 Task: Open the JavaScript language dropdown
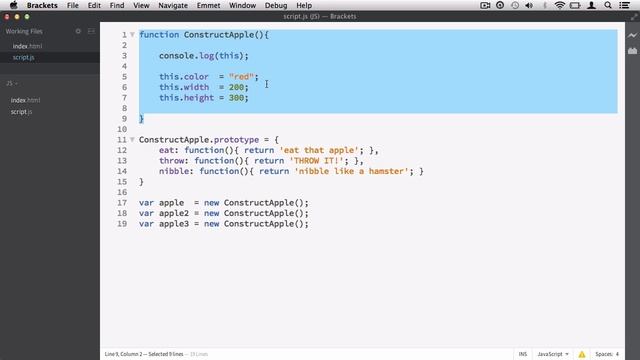click(x=553, y=354)
